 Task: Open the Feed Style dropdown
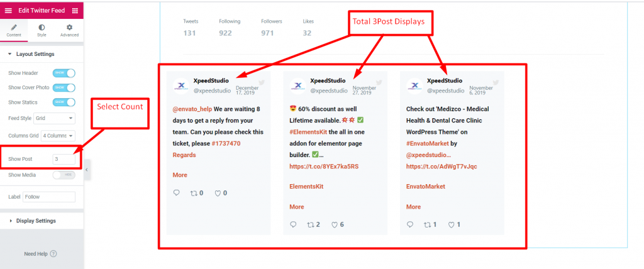coord(54,118)
